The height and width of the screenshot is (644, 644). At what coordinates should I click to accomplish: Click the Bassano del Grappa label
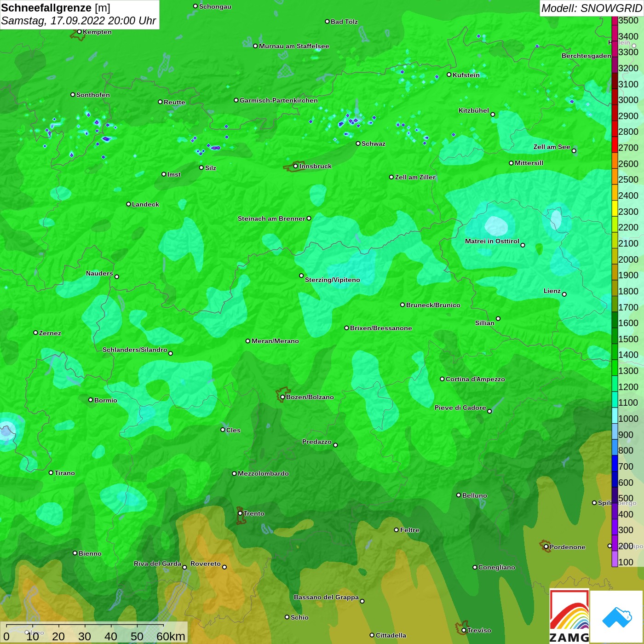[x=326, y=597]
